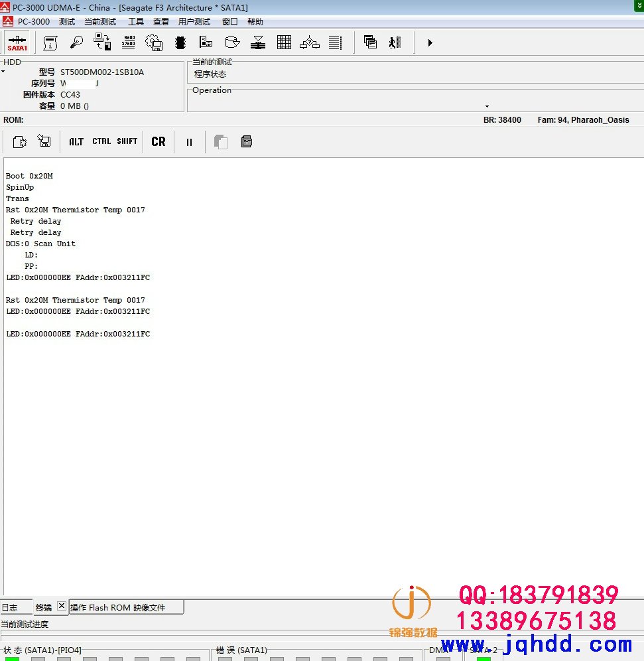Screen dimensions: 644x661
Task: Open 操作 Flash ROM 映像文件 tab
Action: 126,607
